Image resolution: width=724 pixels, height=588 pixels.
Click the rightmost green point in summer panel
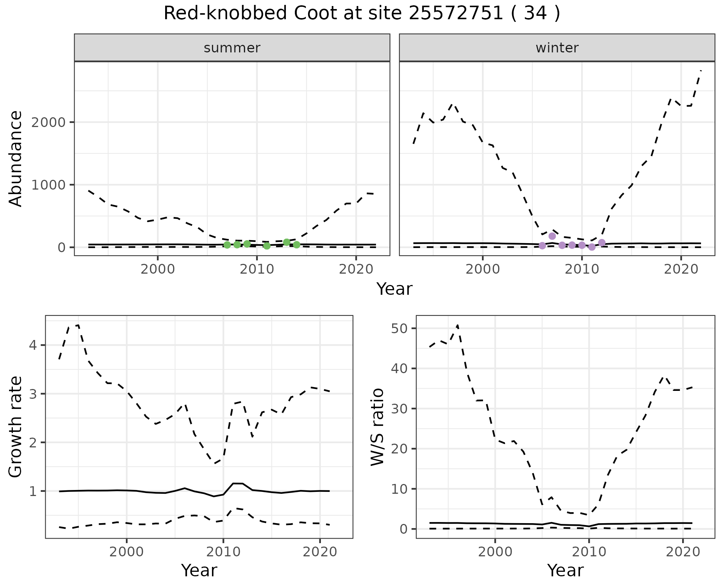point(296,245)
